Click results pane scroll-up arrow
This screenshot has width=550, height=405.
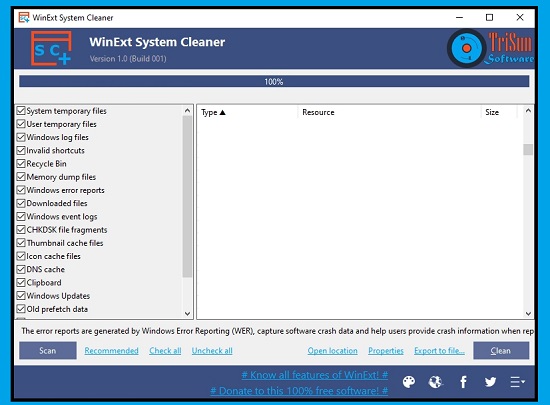(x=528, y=111)
